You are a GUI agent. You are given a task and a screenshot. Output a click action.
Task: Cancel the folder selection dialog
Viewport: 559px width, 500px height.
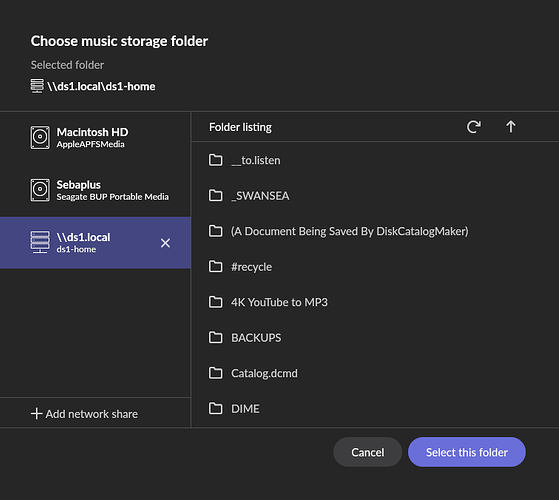[368, 452]
